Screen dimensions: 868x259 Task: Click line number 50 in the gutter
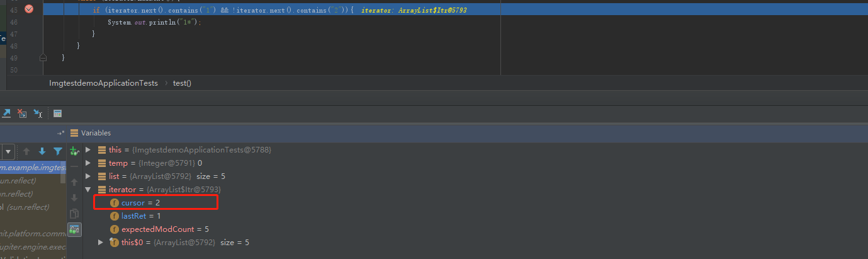(x=14, y=69)
